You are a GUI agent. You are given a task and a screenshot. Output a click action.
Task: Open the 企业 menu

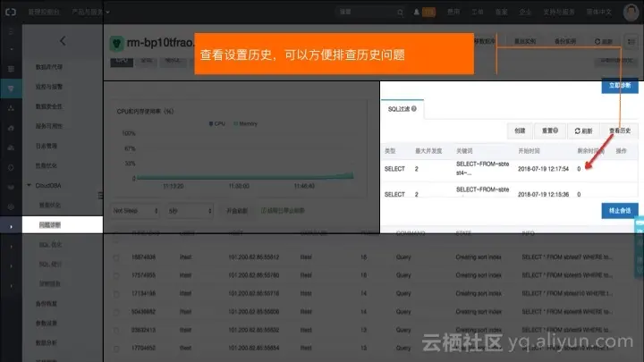[x=525, y=12]
